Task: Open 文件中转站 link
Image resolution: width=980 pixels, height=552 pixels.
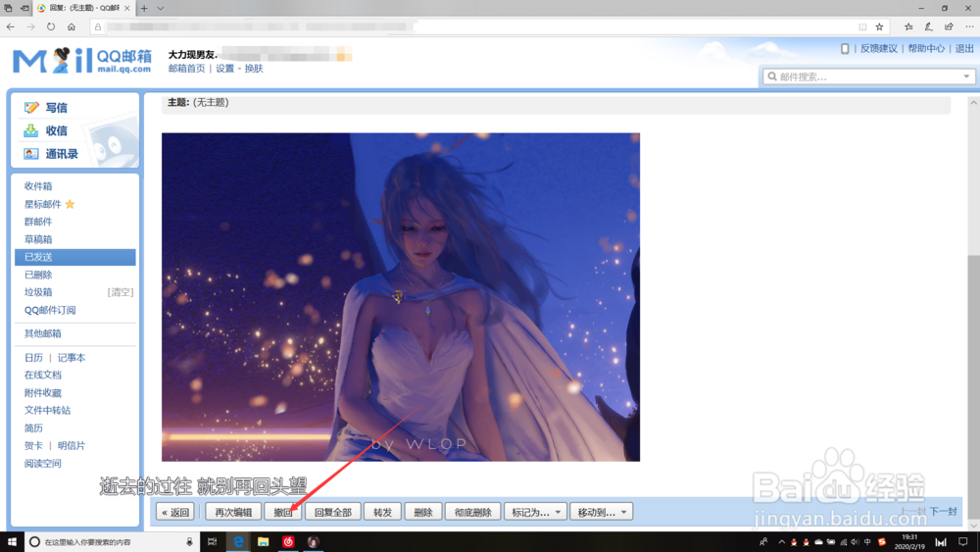Action: click(47, 410)
